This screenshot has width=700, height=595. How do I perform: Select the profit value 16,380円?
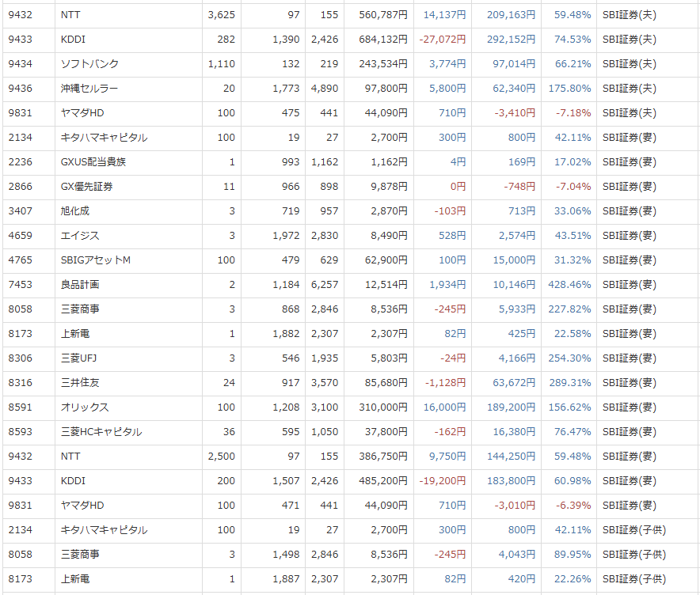click(x=514, y=432)
